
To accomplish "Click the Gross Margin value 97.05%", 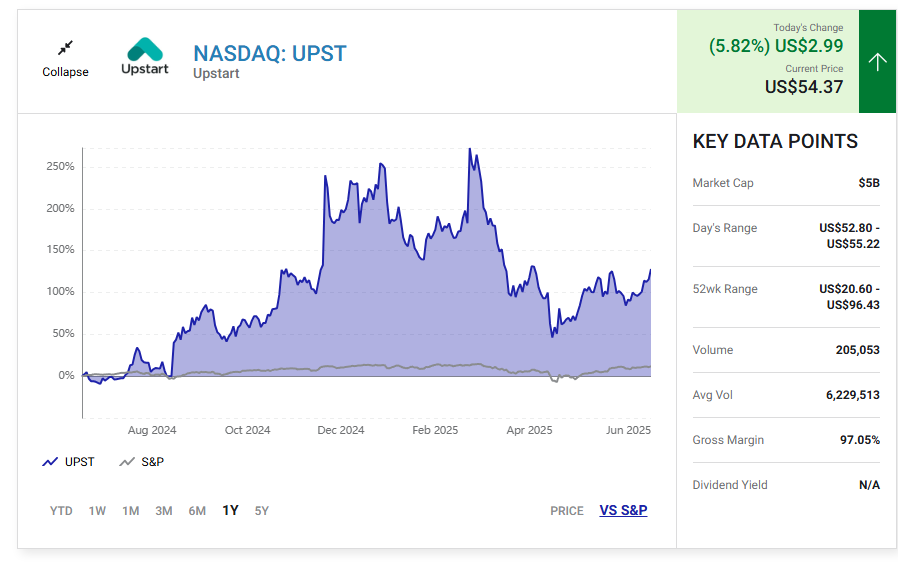I will click(860, 440).
